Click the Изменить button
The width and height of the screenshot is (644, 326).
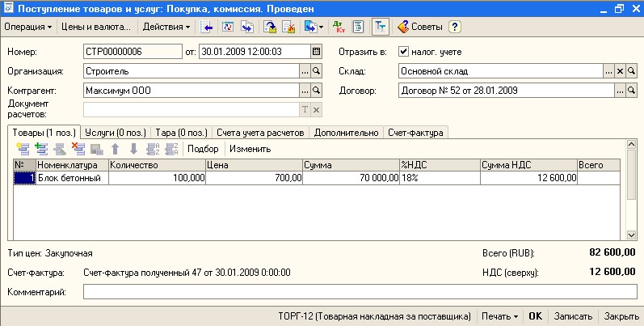click(250, 149)
